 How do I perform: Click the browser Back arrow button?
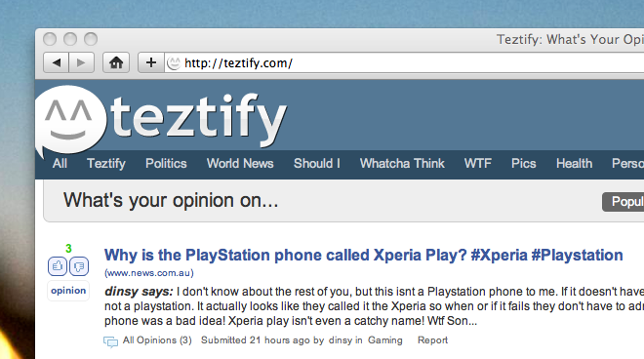click(x=56, y=62)
